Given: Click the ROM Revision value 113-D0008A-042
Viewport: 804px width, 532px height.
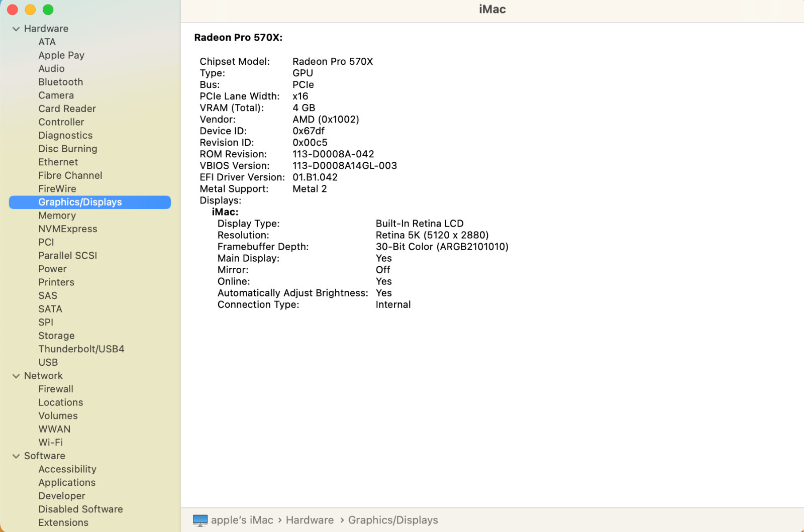Looking at the screenshot, I should coord(333,154).
